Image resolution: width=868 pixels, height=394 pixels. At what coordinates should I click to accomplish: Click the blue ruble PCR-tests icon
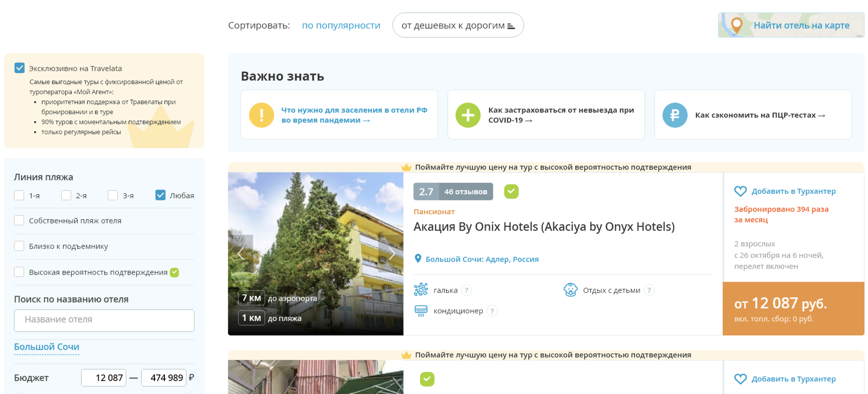coord(675,115)
